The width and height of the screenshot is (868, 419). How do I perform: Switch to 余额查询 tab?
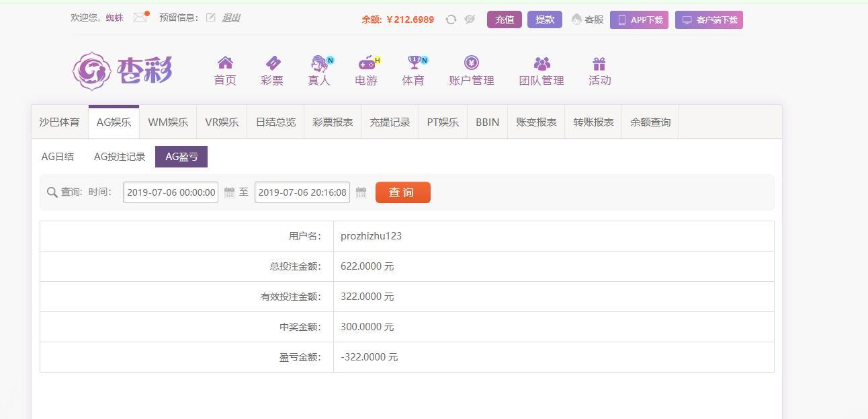(650, 122)
